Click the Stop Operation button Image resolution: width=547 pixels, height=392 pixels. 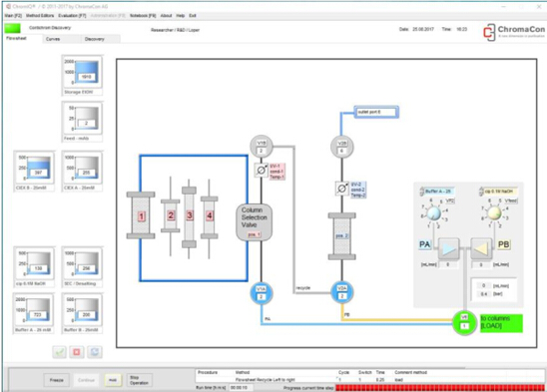(x=139, y=380)
